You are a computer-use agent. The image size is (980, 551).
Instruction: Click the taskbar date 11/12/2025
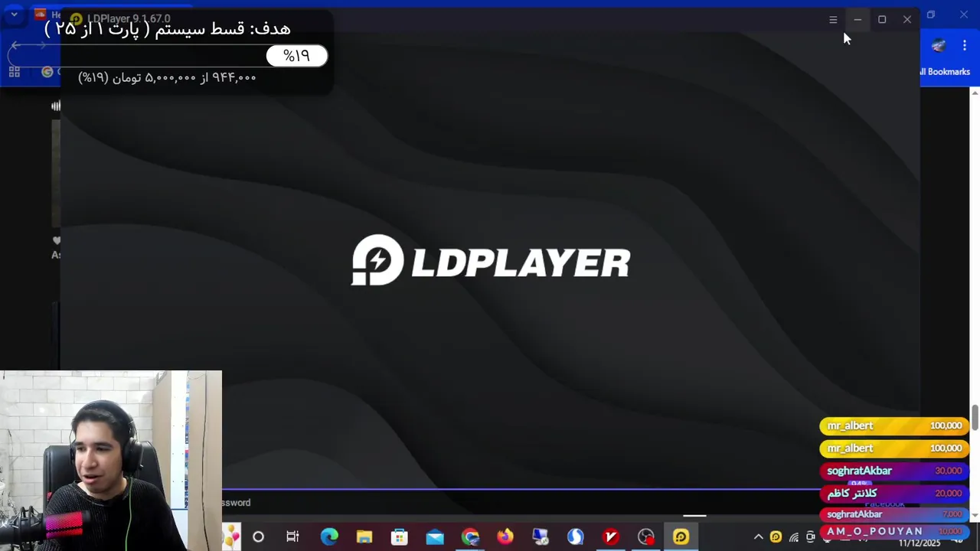click(920, 543)
